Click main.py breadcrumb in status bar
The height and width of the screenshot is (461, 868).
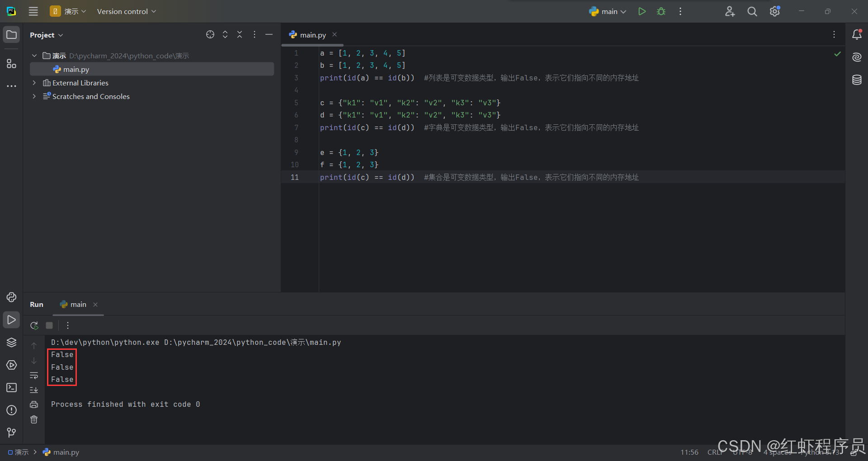[61, 452]
